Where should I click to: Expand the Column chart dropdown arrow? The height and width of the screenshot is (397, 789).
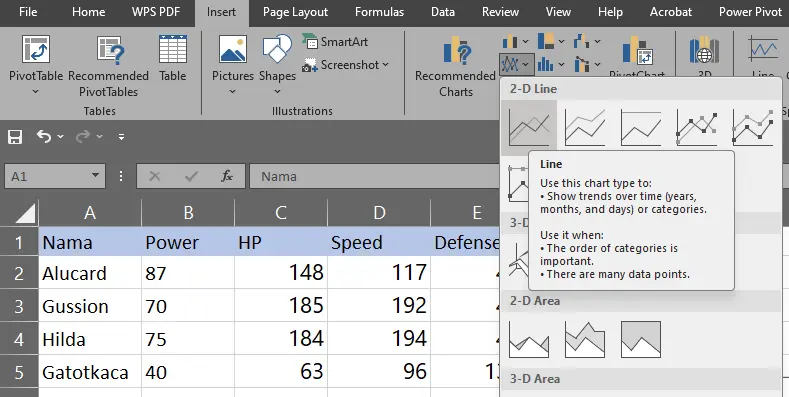[525, 42]
